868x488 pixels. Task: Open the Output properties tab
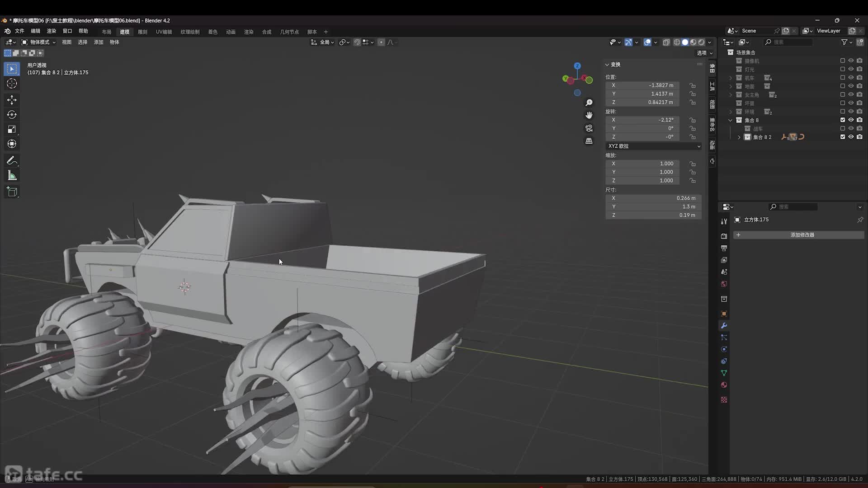click(x=724, y=248)
